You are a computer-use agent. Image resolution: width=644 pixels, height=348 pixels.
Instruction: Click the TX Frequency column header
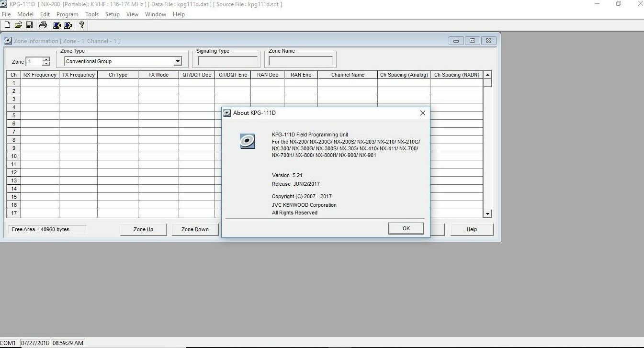tap(79, 75)
